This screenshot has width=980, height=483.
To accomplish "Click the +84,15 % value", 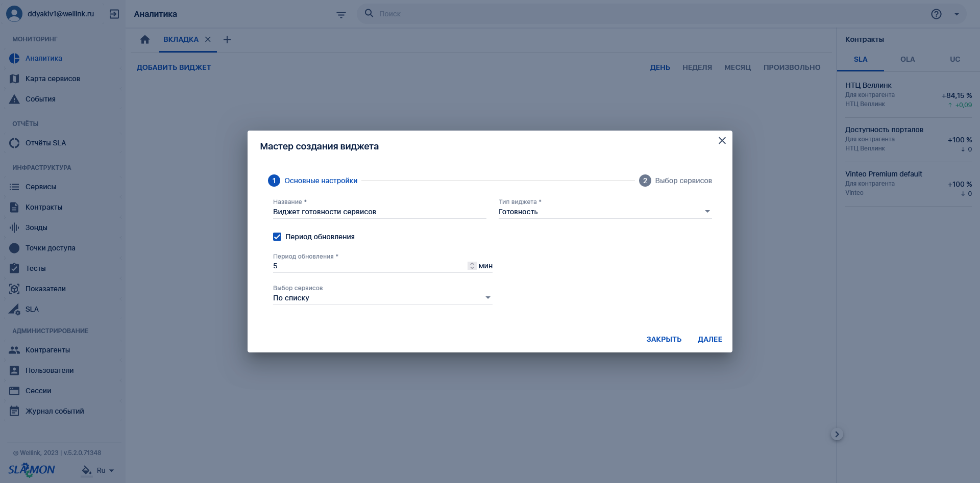I will tap(957, 95).
